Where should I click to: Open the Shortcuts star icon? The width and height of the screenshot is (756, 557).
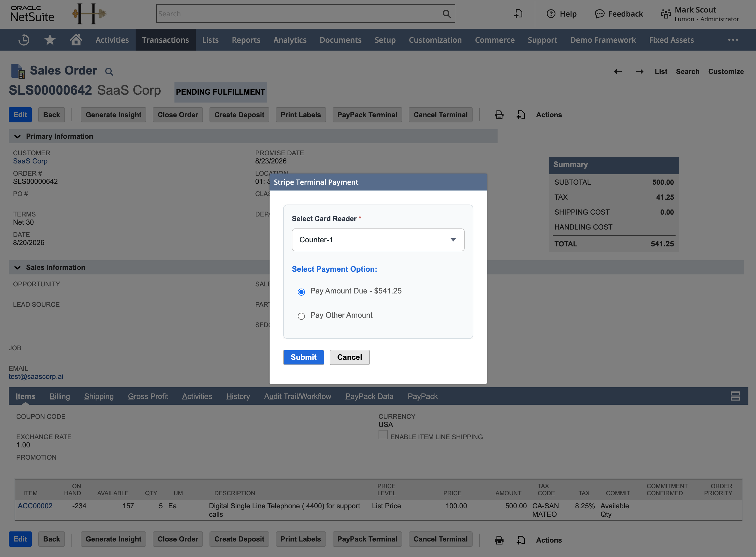coord(50,40)
